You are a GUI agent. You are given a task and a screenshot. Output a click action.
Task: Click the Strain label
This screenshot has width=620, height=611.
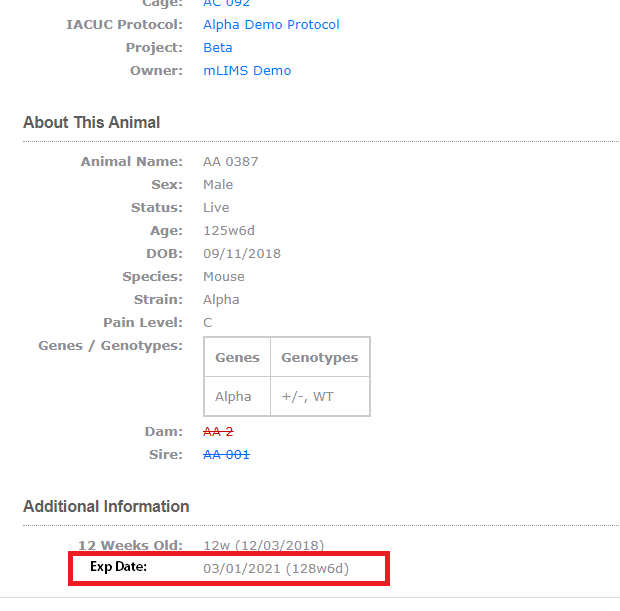(159, 300)
